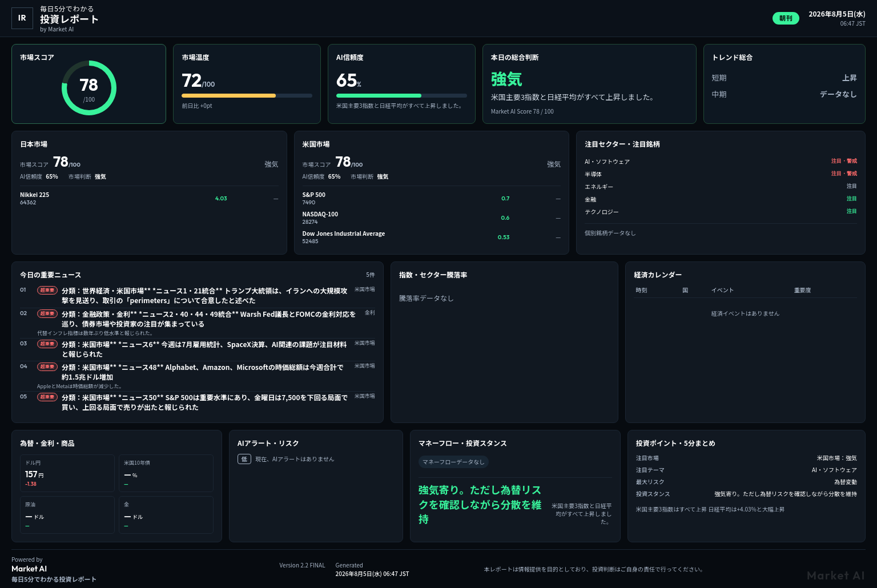
Task: Click the 金融 sector row
Action: [721, 199]
